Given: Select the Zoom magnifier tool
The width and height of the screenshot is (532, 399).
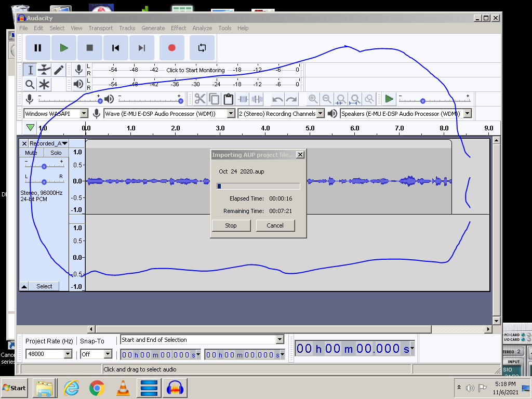Looking at the screenshot, I should pyautogui.click(x=30, y=84).
